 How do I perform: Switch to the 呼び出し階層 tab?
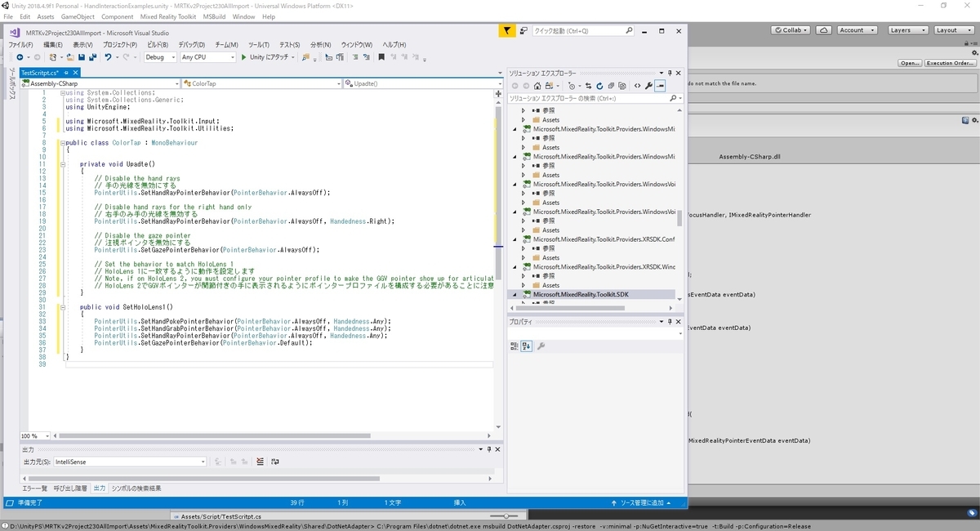[70, 488]
